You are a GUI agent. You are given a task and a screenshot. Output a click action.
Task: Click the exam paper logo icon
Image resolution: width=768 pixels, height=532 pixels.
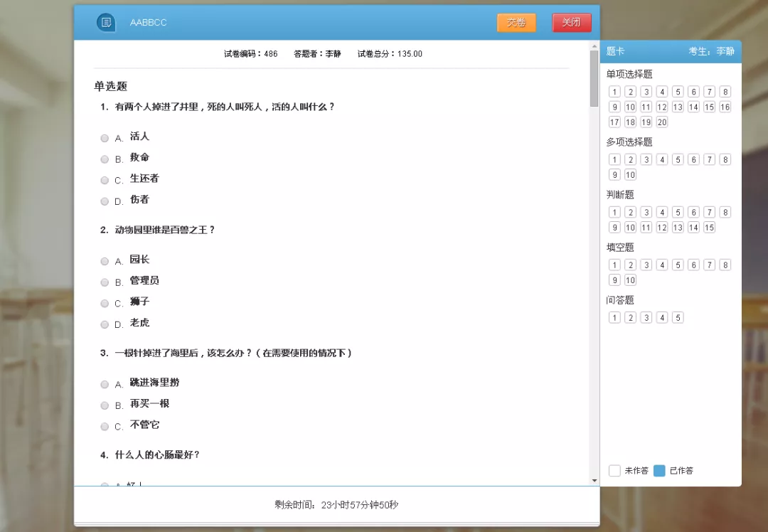coord(106,23)
